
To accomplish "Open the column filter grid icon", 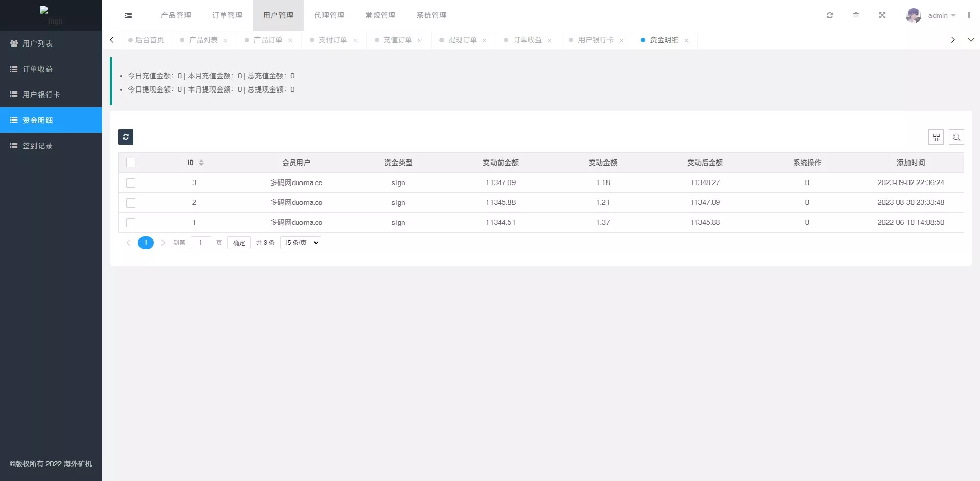I will pos(936,137).
